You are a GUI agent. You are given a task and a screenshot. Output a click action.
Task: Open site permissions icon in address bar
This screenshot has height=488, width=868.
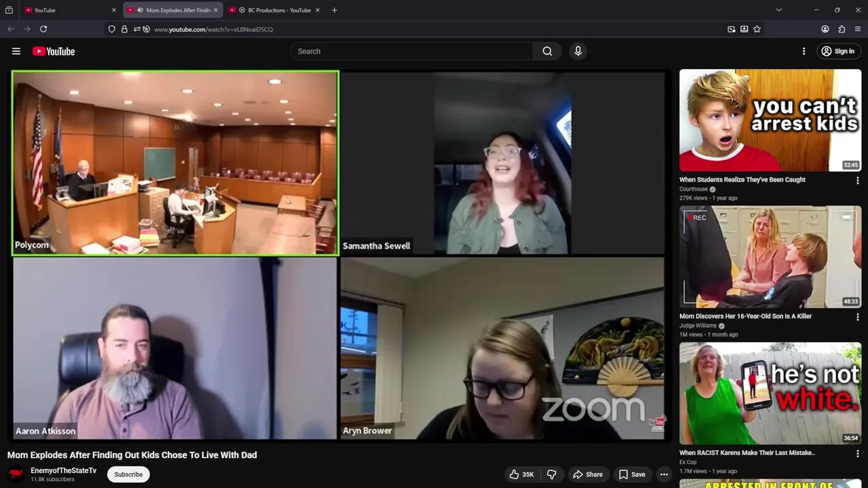coord(136,29)
